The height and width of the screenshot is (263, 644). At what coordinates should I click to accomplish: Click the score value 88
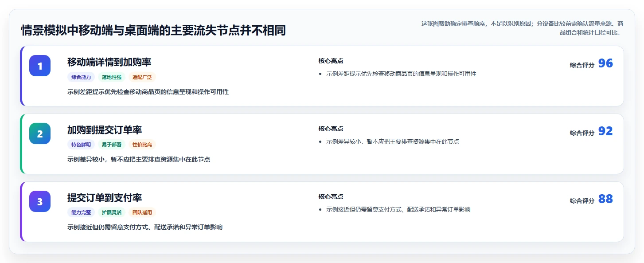click(605, 199)
